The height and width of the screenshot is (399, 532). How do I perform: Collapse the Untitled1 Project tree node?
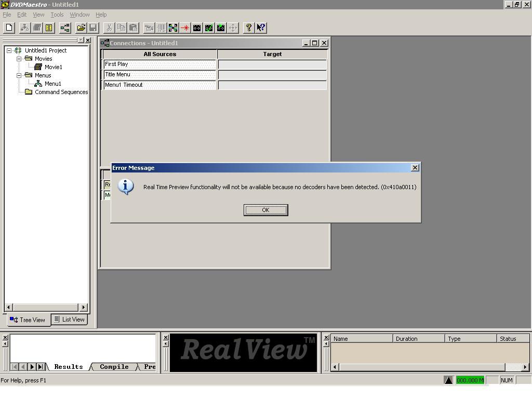coord(9,50)
